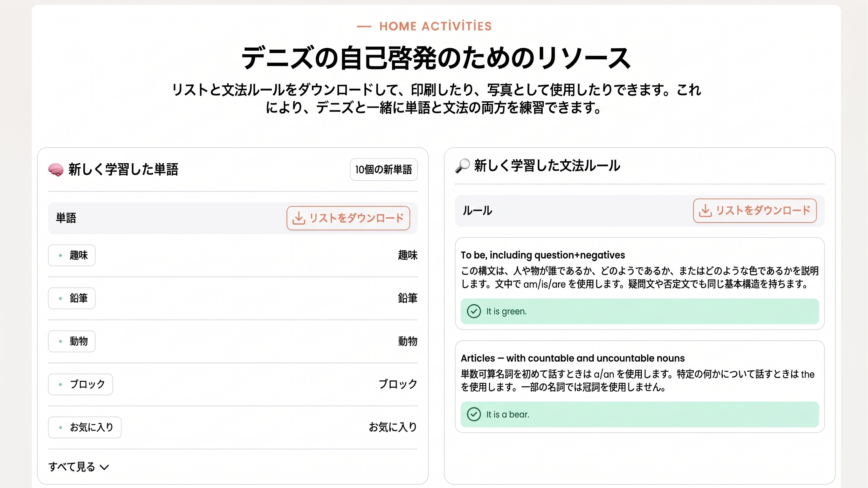Screen dimensions: 868x488
Task: Select the 動物 word chip
Action: click(x=72, y=341)
